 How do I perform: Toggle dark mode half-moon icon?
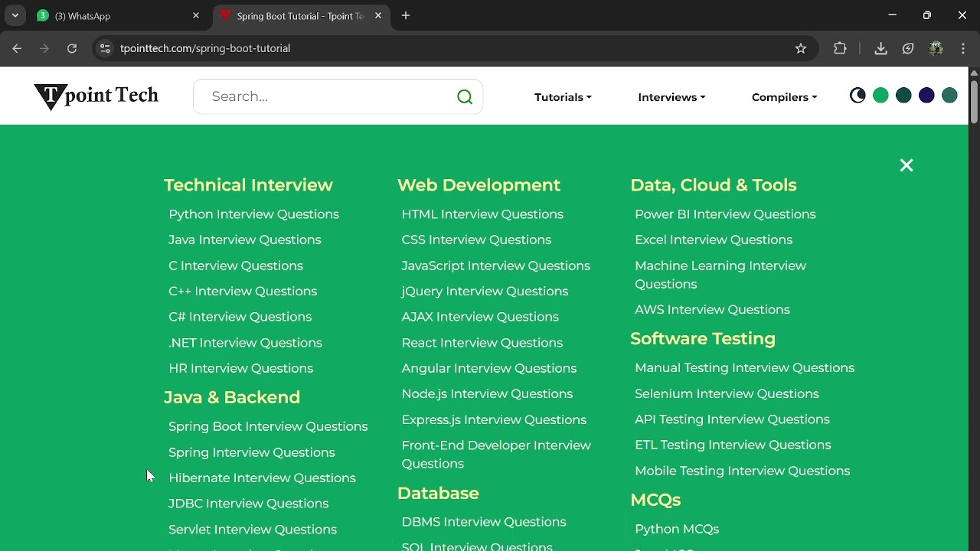point(857,96)
